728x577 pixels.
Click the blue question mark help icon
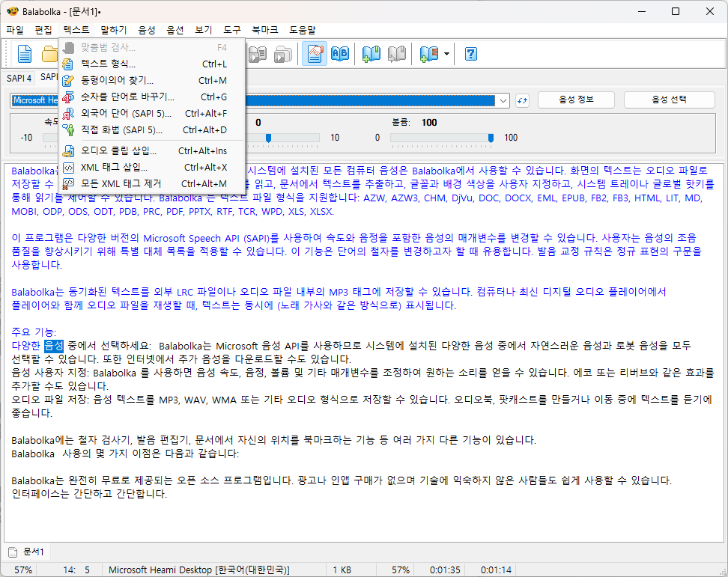tap(471, 55)
